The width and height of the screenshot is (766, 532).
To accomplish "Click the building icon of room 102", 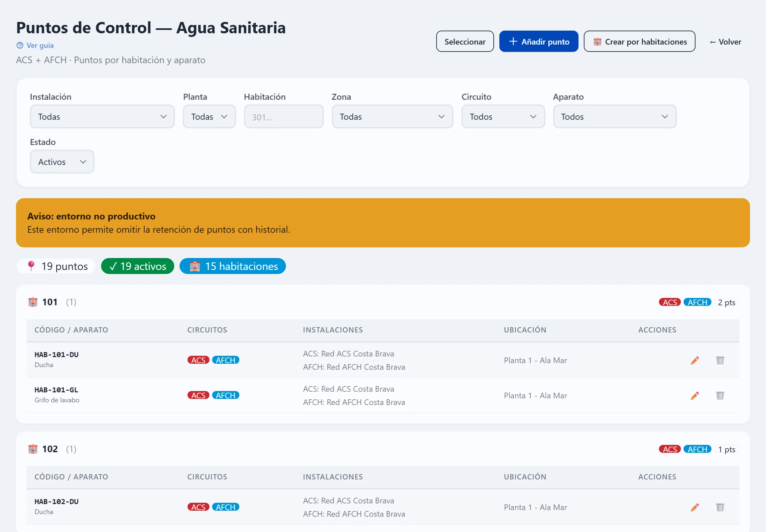I will click(33, 449).
